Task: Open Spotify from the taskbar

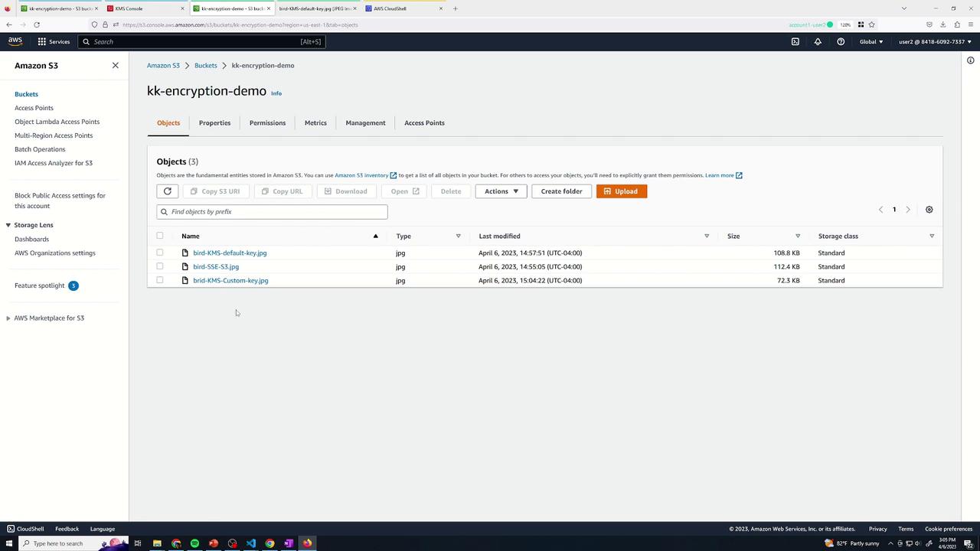Action: point(194,543)
